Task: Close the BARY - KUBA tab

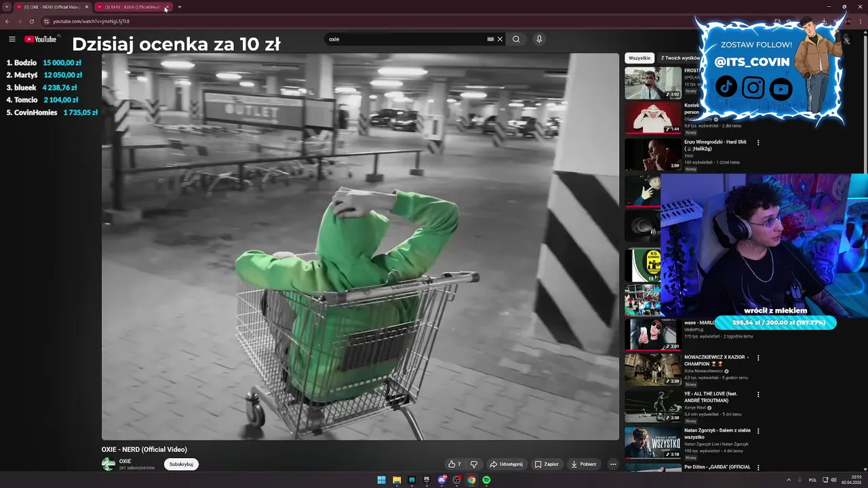Action: pyautogui.click(x=167, y=7)
